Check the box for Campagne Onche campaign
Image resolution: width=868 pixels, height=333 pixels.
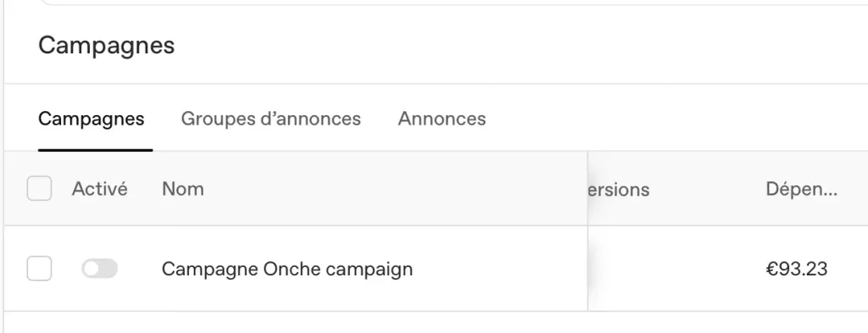tap(39, 269)
